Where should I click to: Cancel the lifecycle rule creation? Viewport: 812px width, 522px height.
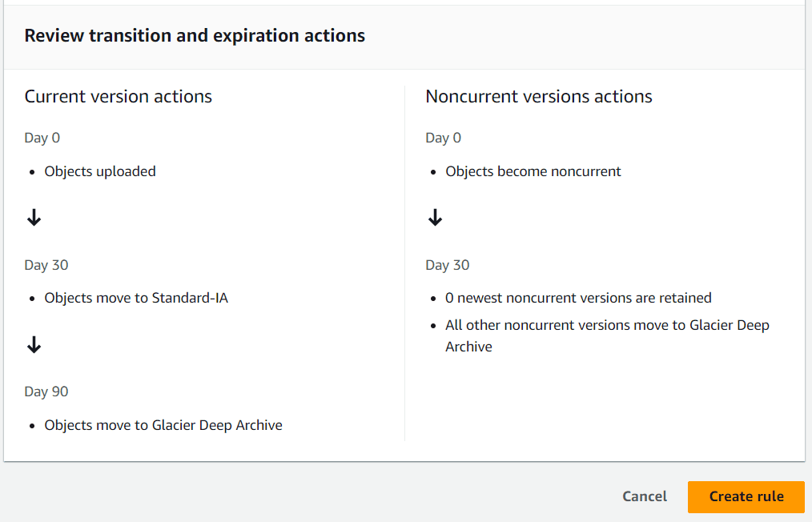pos(644,496)
